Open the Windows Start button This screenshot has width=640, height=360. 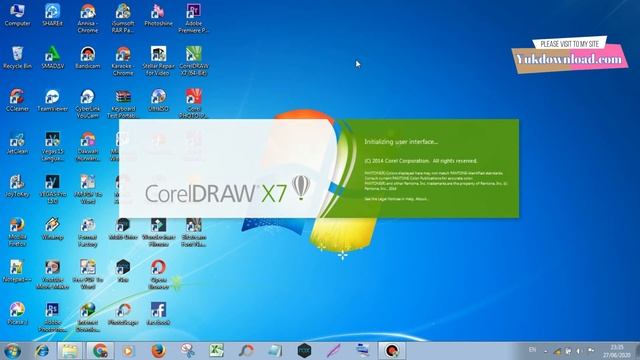point(13,351)
